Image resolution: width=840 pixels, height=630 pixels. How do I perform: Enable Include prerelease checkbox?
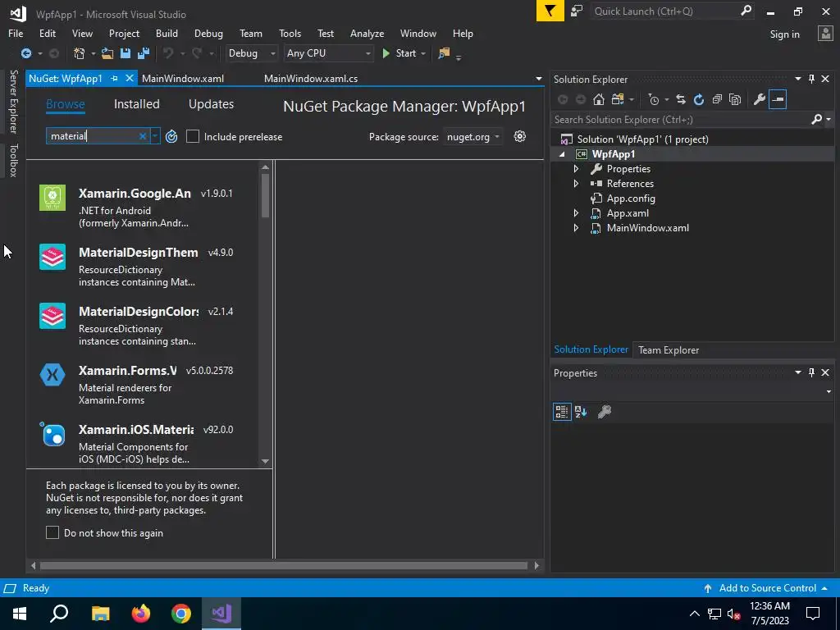[x=193, y=137]
